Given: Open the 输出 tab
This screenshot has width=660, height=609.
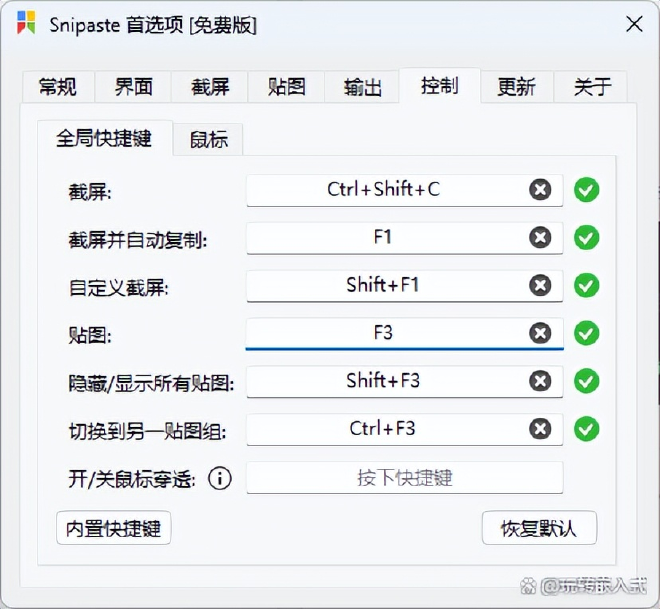Looking at the screenshot, I should pos(362,87).
